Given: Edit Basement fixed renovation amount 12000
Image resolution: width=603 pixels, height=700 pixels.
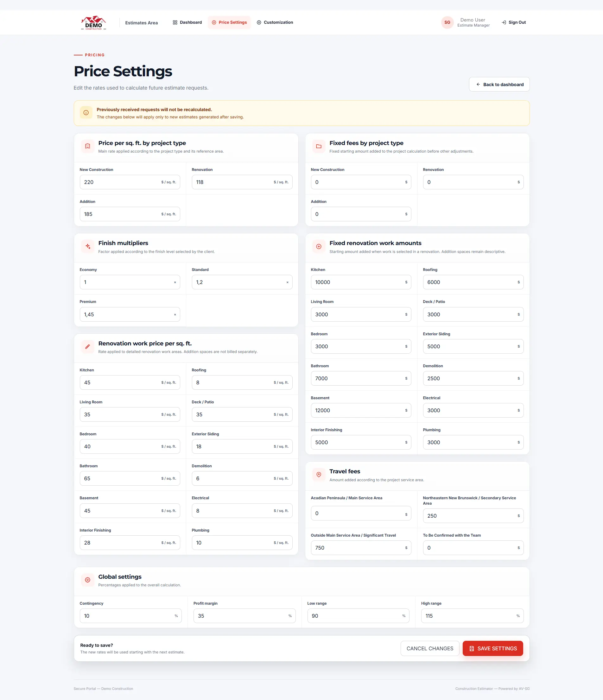Looking at the screenshot, I should coord(361,411).
